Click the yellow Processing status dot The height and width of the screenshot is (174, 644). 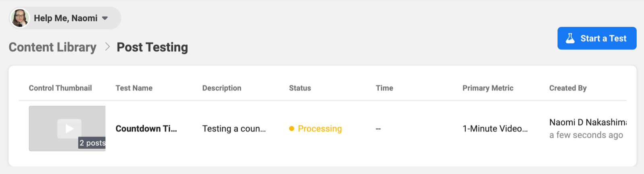[x=291, y=129]
